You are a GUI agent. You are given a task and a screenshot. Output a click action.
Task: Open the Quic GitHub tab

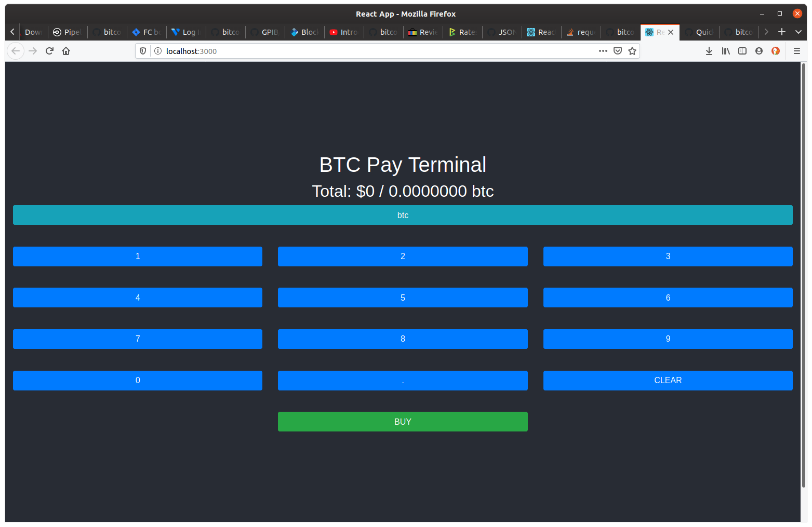coord(699,32)
